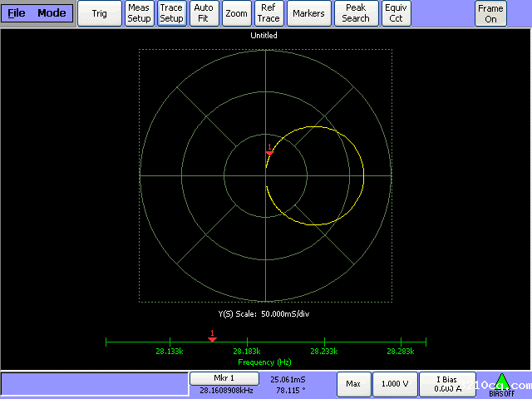Click the Y(S) Scale 50.000mS/div text

[x=264, y=314]
